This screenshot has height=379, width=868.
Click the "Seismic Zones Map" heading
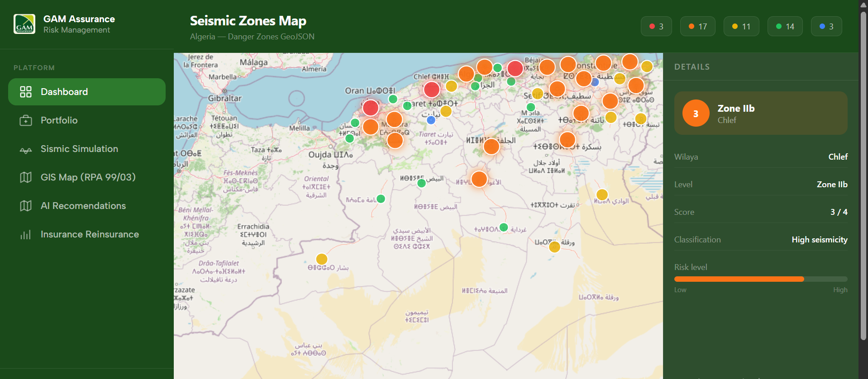(248, 21)
